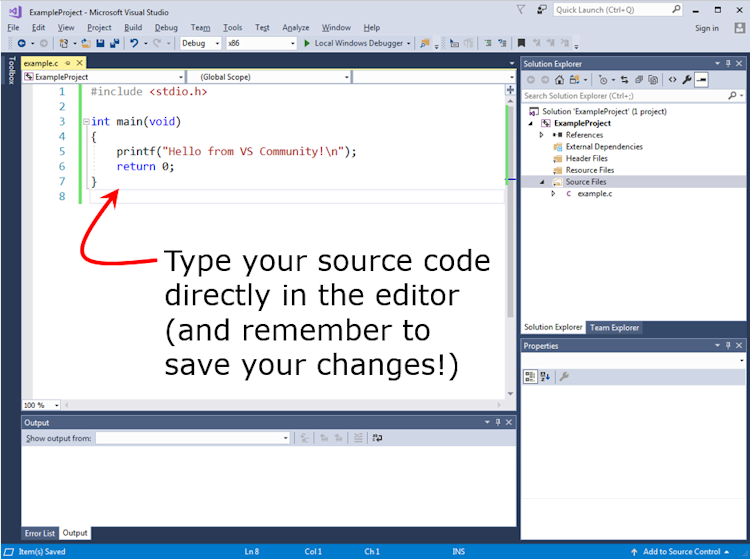Click the Categorized icon in Properties
The height and width of the screenshot is (559, 750).
coord(530,377)
